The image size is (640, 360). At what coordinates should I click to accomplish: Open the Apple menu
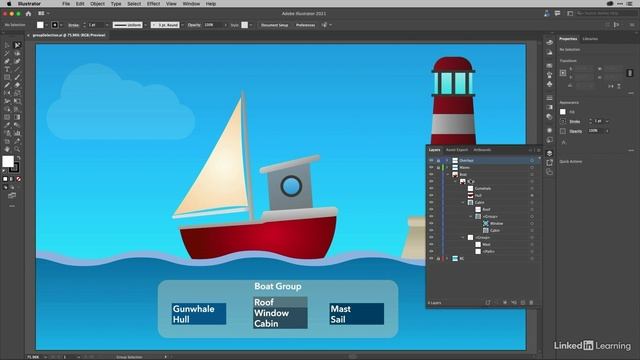click(9, 4)
